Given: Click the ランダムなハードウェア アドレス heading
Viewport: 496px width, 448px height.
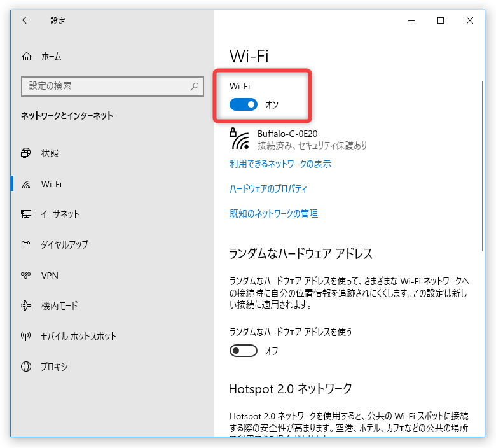Looking at the screenshot, I should click(x=301, y=254).
